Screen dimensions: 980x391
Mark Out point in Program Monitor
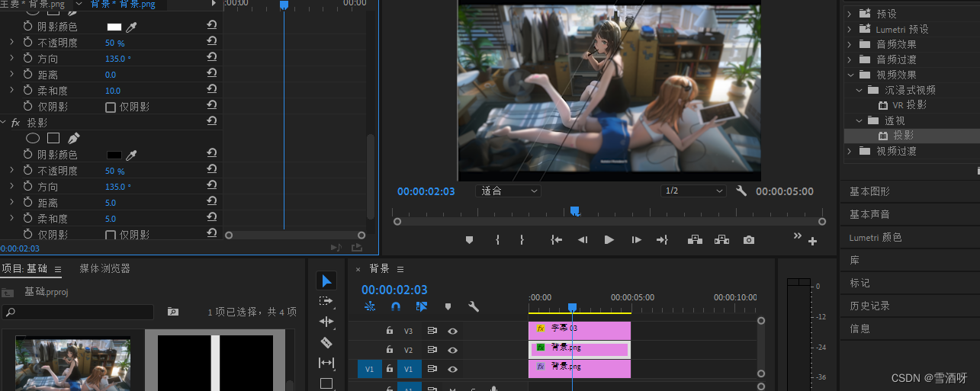point(522,239)
